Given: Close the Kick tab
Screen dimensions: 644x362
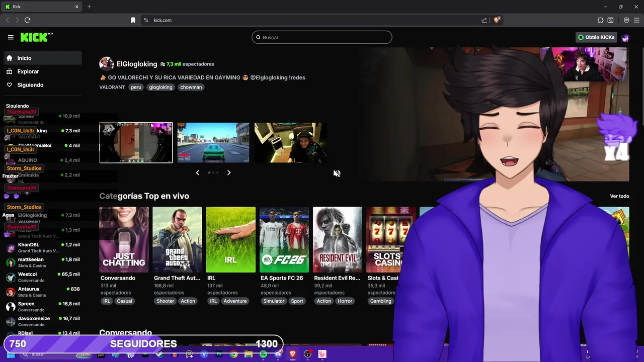Looking at the screenshot, I should click(x=77, y=7).
